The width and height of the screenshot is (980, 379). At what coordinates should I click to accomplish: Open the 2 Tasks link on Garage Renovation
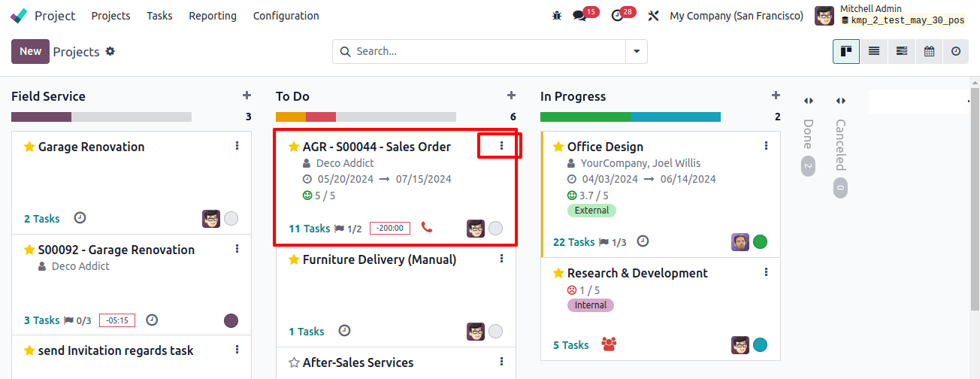(41, 219)
